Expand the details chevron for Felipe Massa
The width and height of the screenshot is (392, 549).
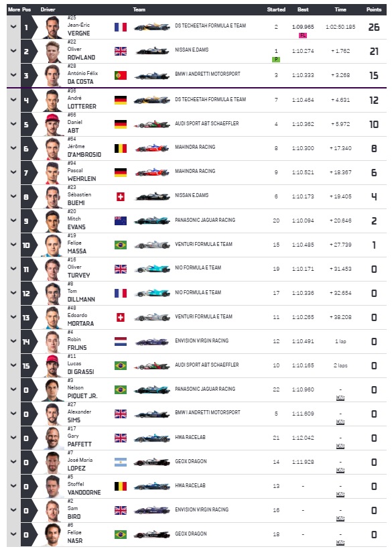(13, 245)
